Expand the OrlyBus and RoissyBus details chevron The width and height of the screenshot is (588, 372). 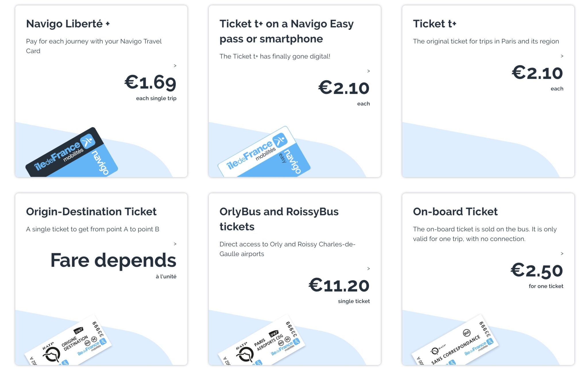click(x=368, y=269)
